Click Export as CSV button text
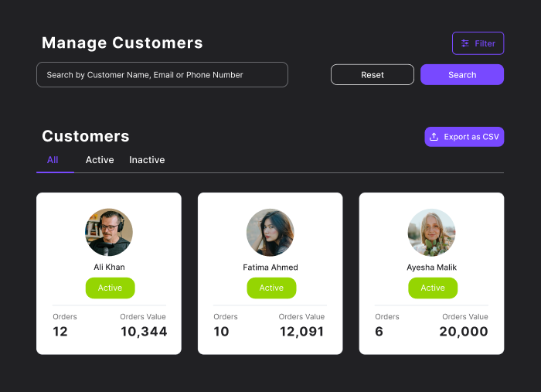This screenshot has width=541, height=392. [471, 137]
